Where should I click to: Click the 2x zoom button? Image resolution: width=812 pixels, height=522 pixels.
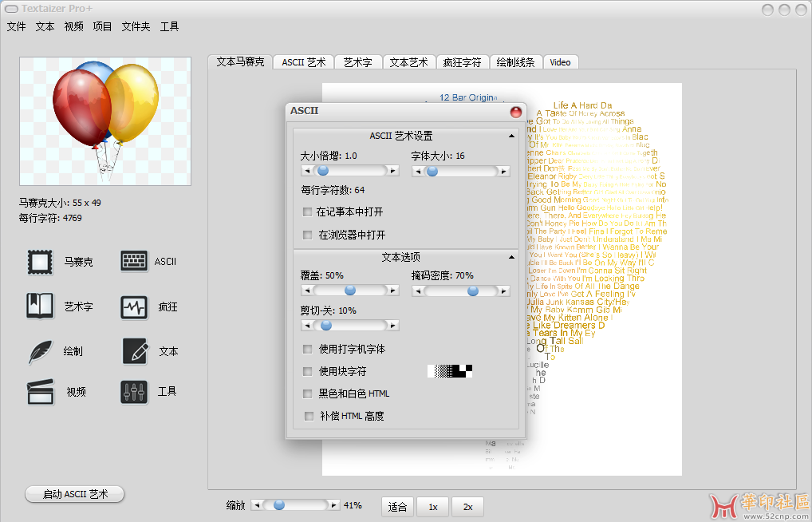pyautogui.click(x=467, y=507)
